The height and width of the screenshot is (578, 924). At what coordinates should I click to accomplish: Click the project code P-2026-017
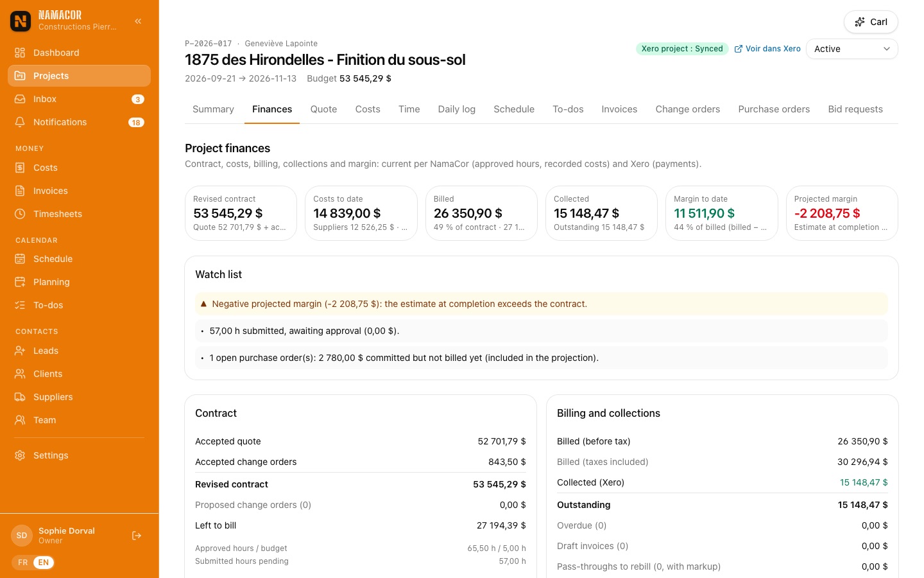(209, 44)
